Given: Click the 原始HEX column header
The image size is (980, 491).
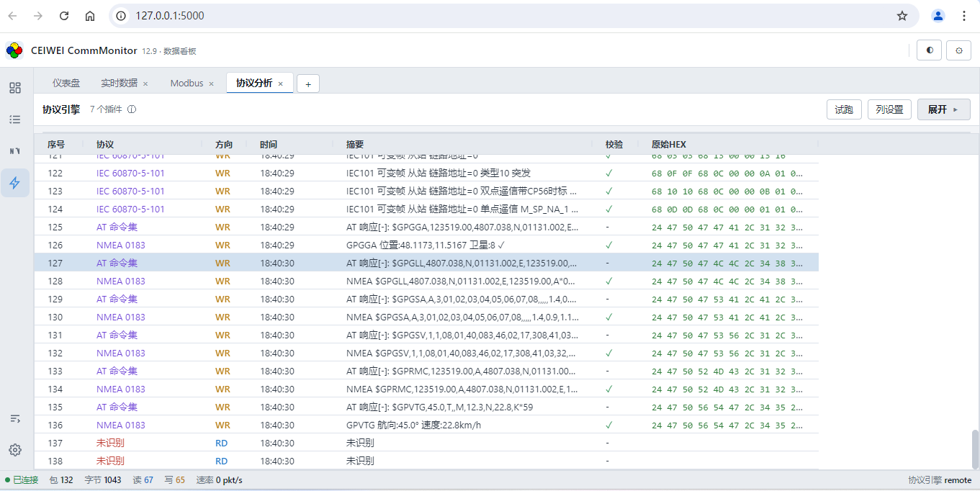Looking at the screenshot, I should pyautogui.click(x=669, y=144).
